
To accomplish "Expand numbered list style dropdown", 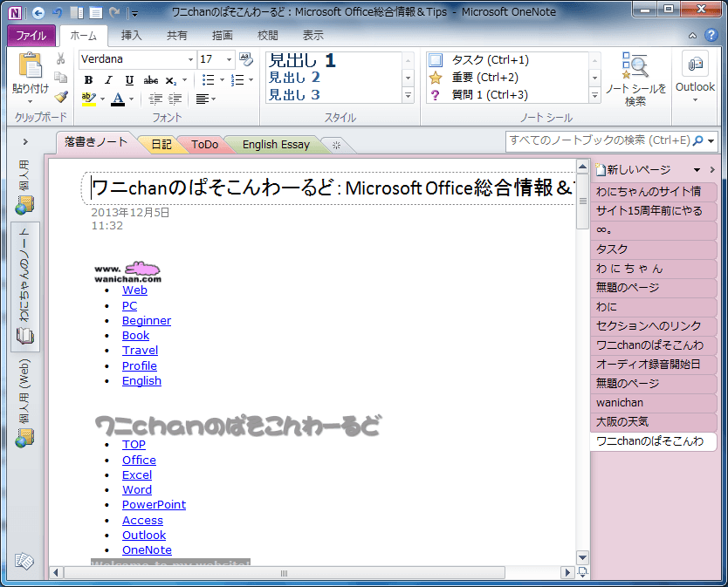I will pyautogui.click(x=251, y=80).
